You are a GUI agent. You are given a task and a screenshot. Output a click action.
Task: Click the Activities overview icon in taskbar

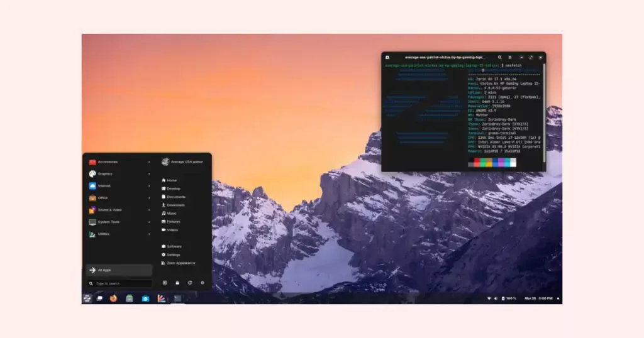[x=99, y=298]
